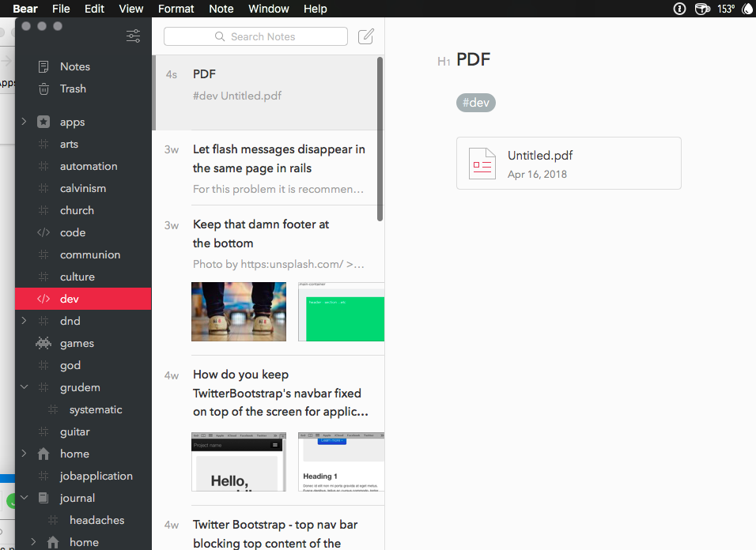756x550 pixels.
Task: Create a new note with compose icon
Action: coord(366,36)
